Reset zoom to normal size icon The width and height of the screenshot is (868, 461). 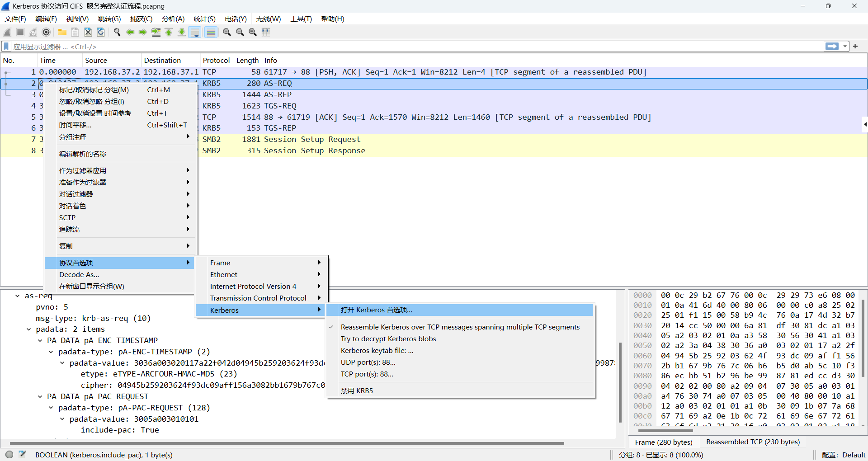[253, 32]
